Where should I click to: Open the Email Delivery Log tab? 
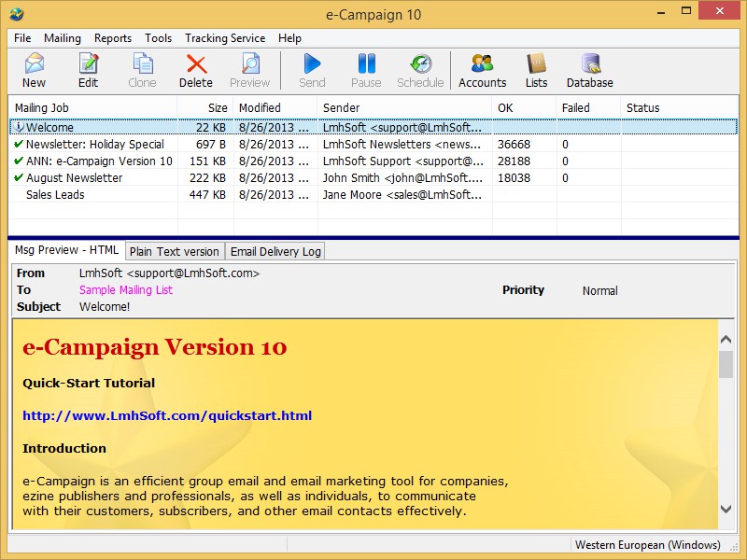(x=275, y=251)
